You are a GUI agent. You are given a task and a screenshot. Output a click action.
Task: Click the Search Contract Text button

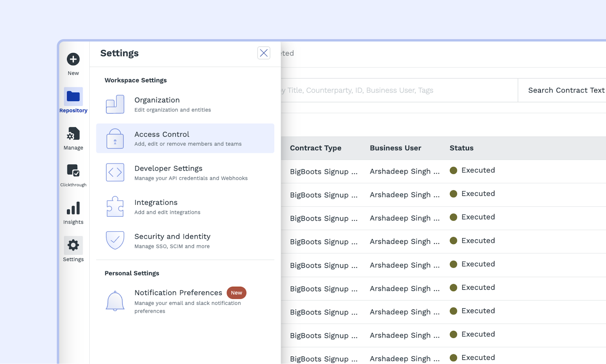tap(566, 90)
